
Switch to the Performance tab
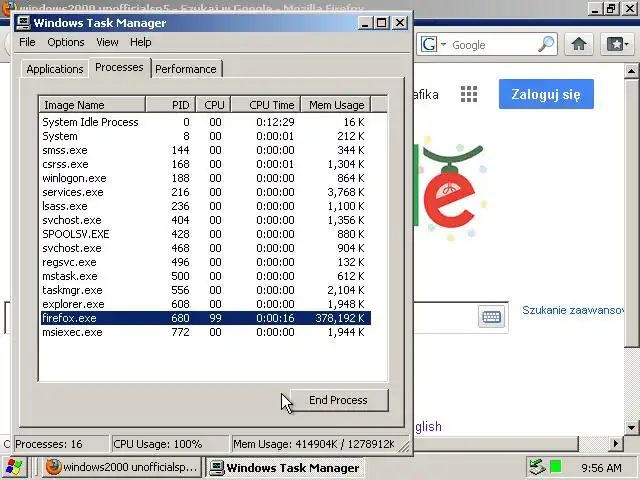click(186, 69)
